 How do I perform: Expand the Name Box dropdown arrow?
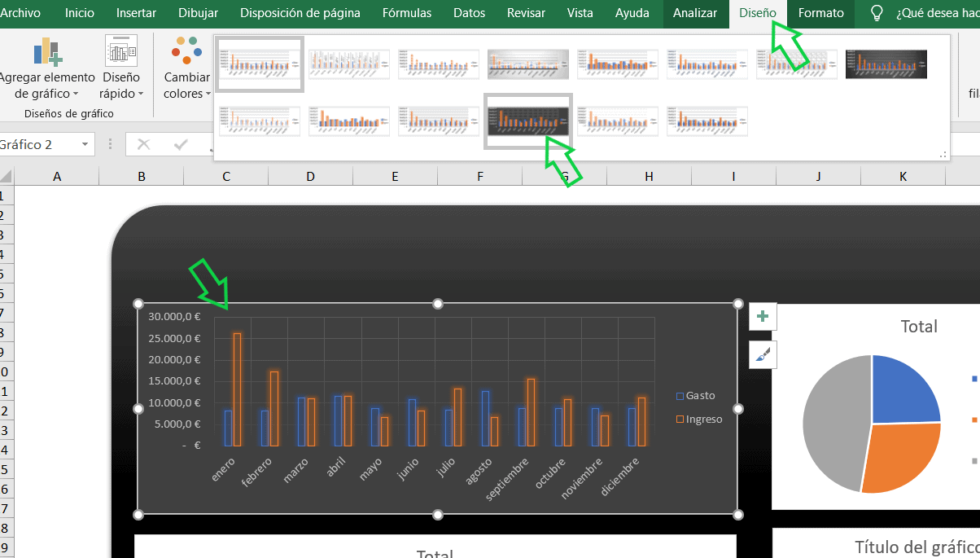click(x=85, y=144)
